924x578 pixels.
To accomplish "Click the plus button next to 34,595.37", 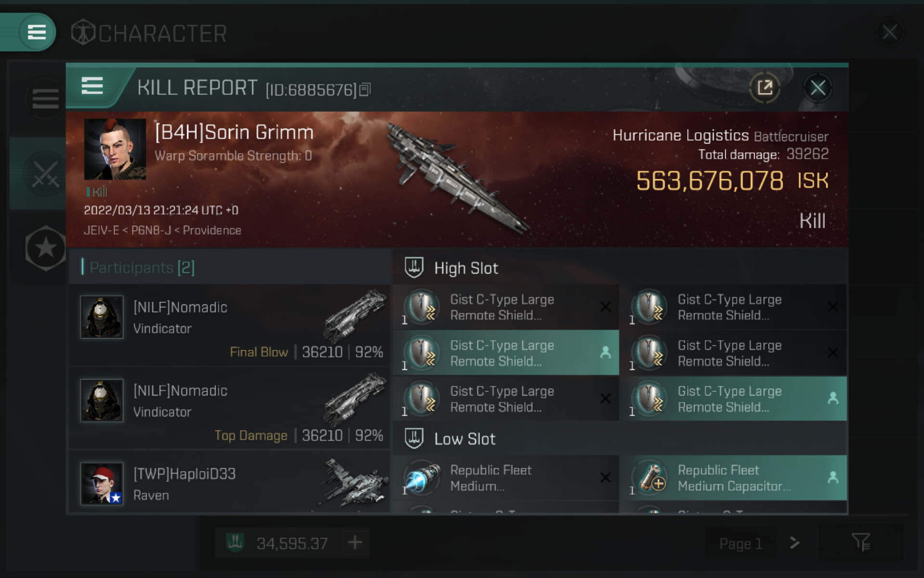I will point(355,543).
